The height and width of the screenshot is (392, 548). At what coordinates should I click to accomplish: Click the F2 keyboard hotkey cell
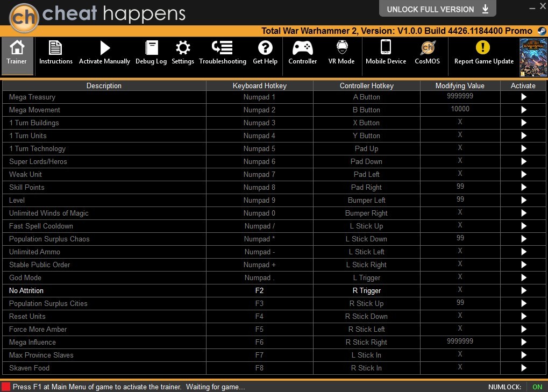coord(260,291)
